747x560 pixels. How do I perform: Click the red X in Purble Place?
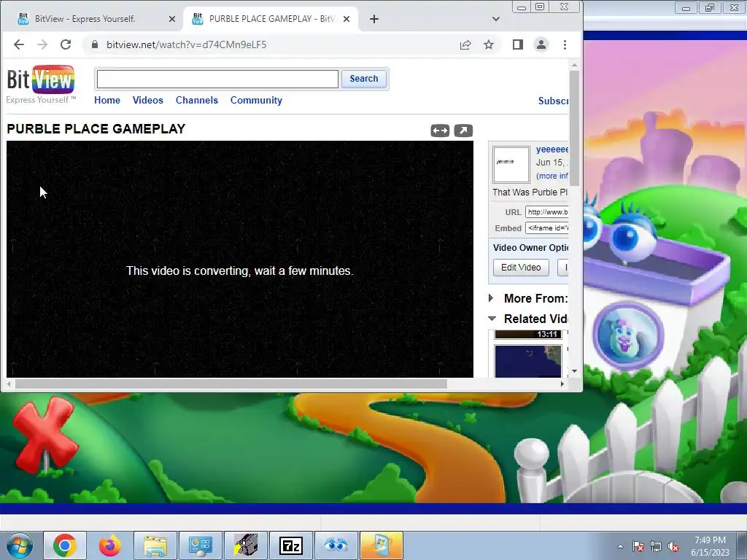pyautogui.click(x=44, y=435)
